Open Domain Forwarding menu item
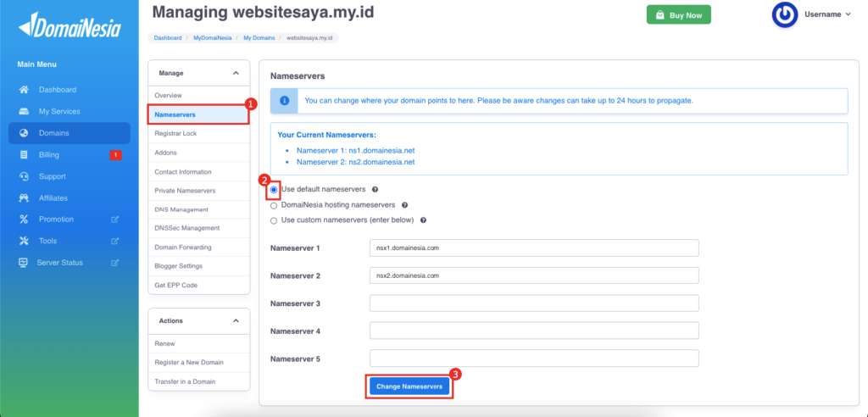This screenshot has height=417, width=868. [198, 247]
